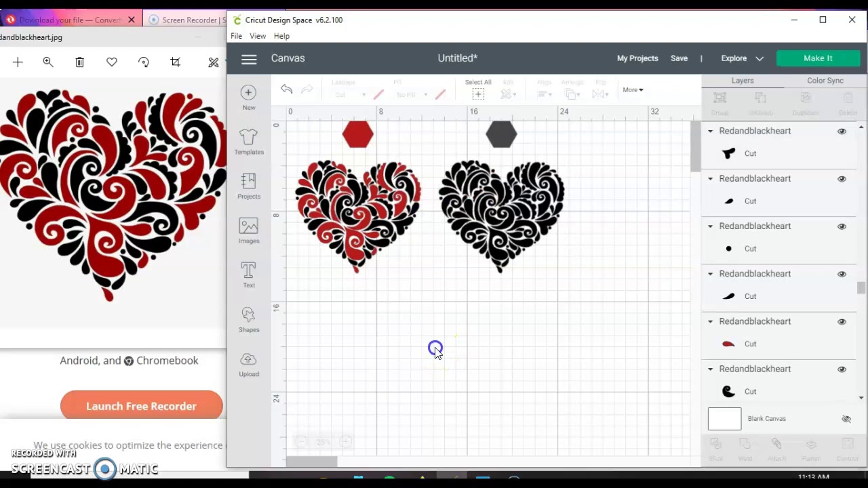Click the fill color swatch
868x488 pixels.
coord(441,95)
